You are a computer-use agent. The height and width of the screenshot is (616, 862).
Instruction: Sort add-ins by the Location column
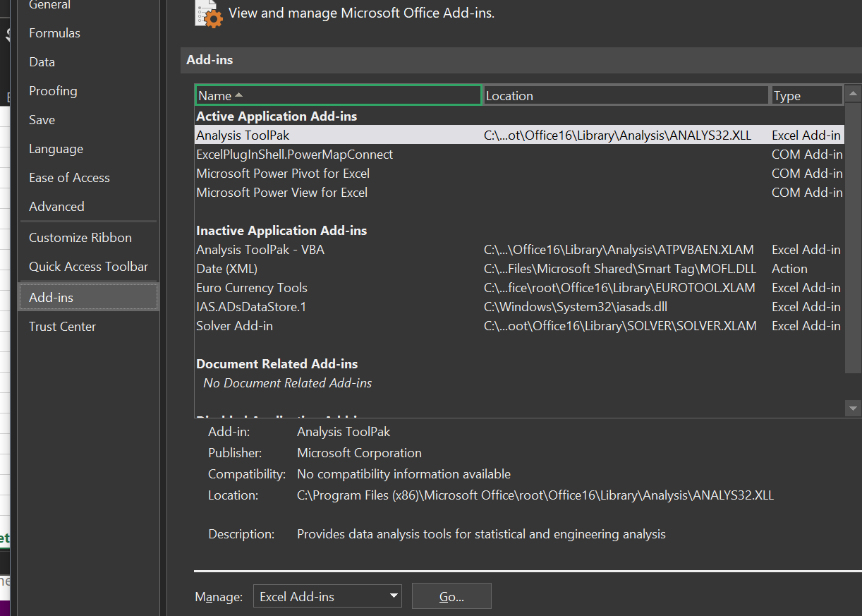pyautogui.click(x=625, y=95)
